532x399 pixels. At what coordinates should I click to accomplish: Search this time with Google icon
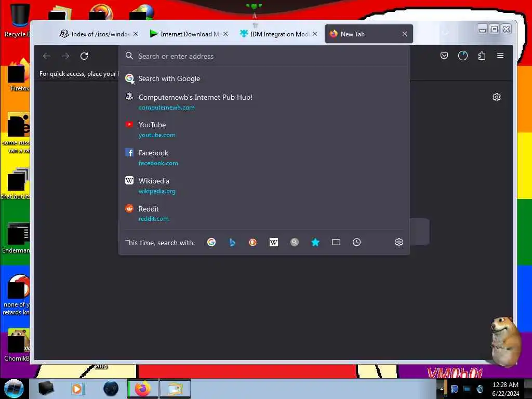[x=211, y=242]
